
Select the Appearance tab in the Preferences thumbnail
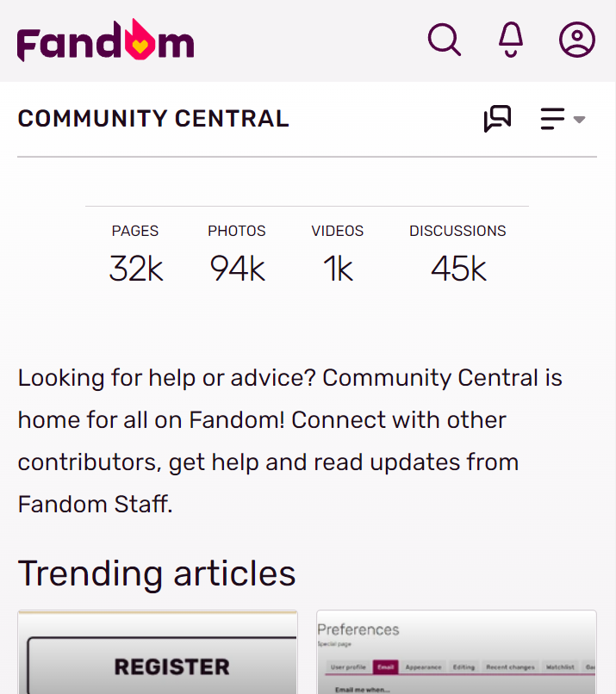(x=423, y=667)
